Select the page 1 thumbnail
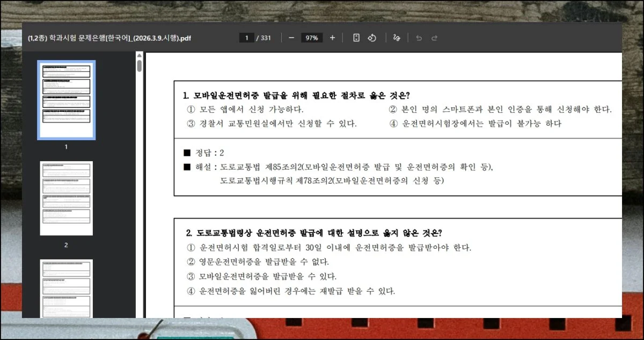This screenshot has width=644, height=340. (66, 100)
